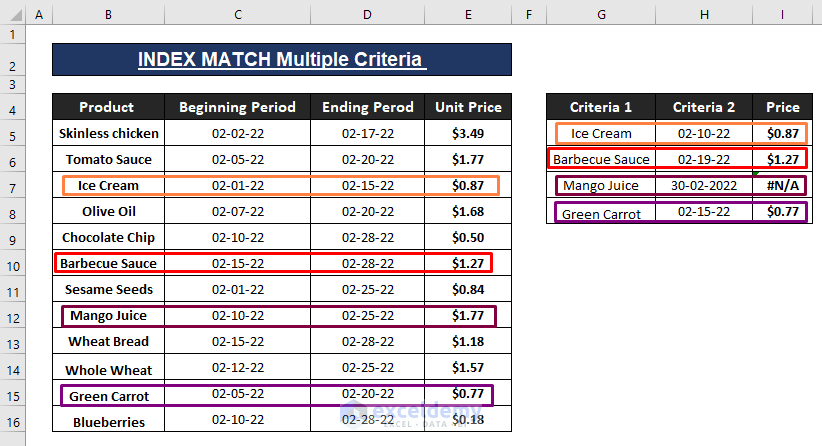This screenshot has width=822, height=446.
Task: Select the Skinless chicken cell
Action: pos(107,133)
